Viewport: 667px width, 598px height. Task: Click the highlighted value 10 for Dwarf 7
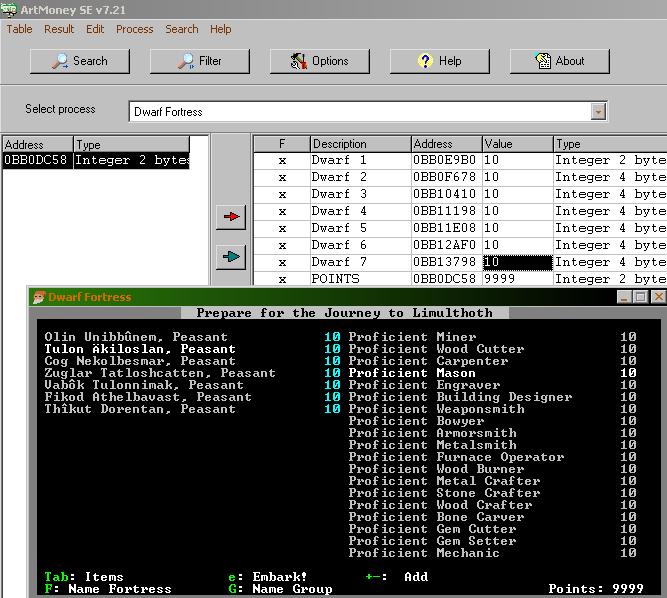click(518, 263)
